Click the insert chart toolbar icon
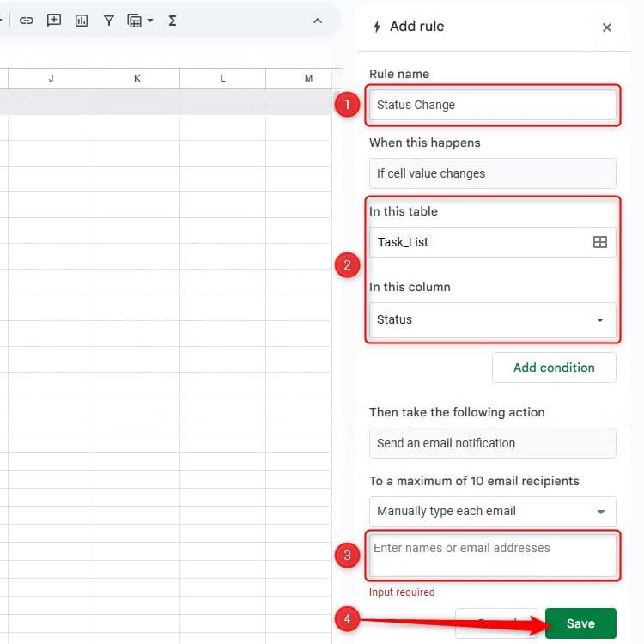This screenshot has height=644, width=644. click(x=82, y=21)
